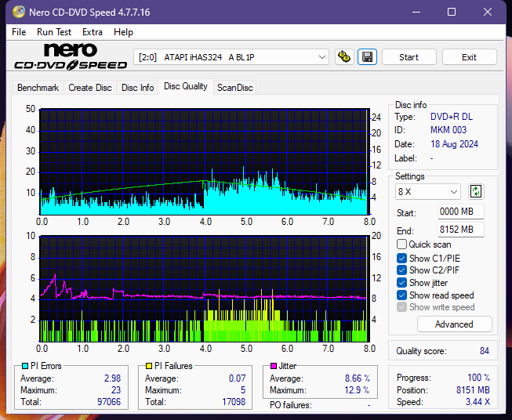Click the cyan PI Errors legend swatch

click(x=25, y=366)
